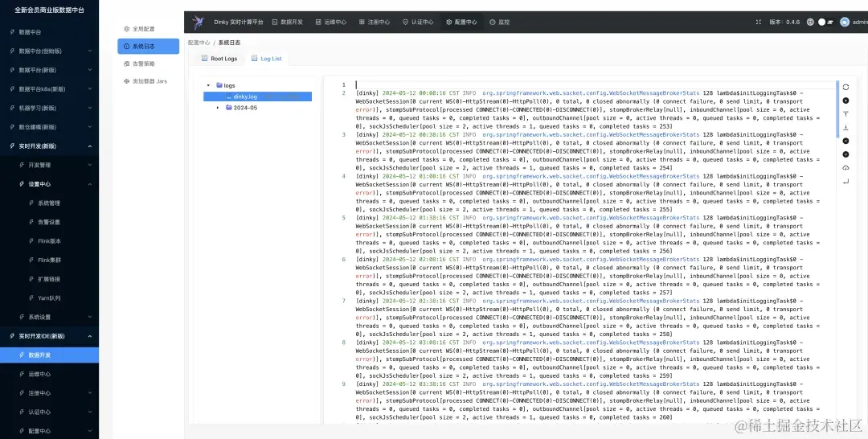Click the enter-arrow word wrap icon in log toolbar
Viewport: 868px width, 439px height.
(x=845, y=181)
